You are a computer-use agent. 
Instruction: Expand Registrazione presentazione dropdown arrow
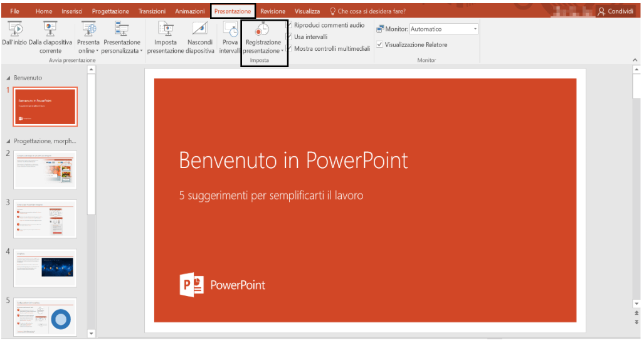tap(282, 51)
